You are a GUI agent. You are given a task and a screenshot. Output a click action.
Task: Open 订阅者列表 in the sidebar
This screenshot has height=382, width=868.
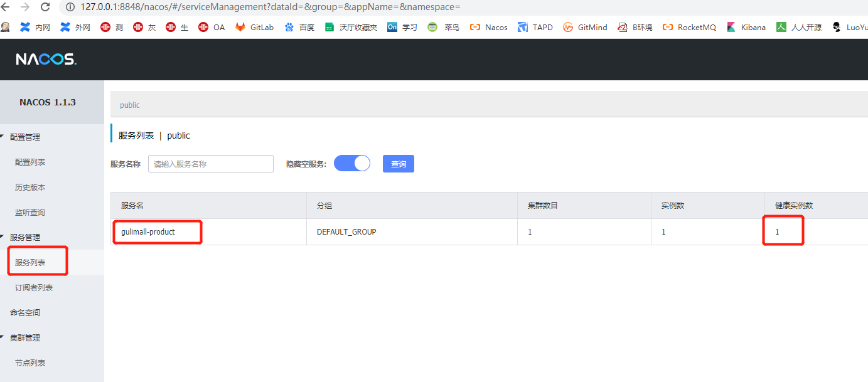click(34, 287)
